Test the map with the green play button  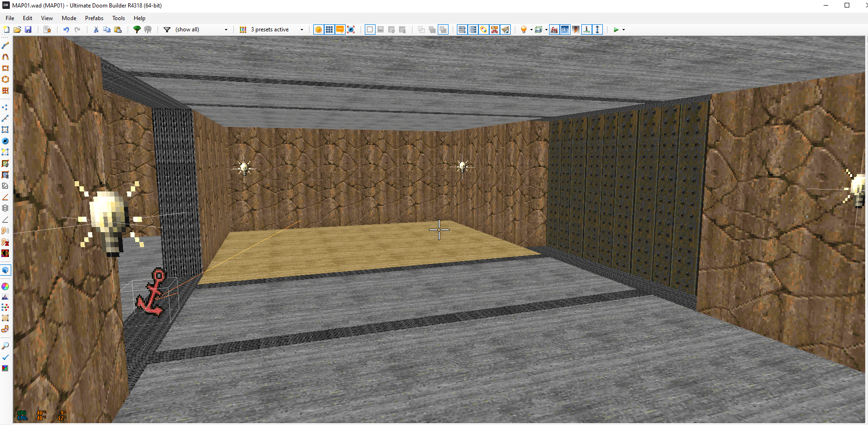(616, 29)
